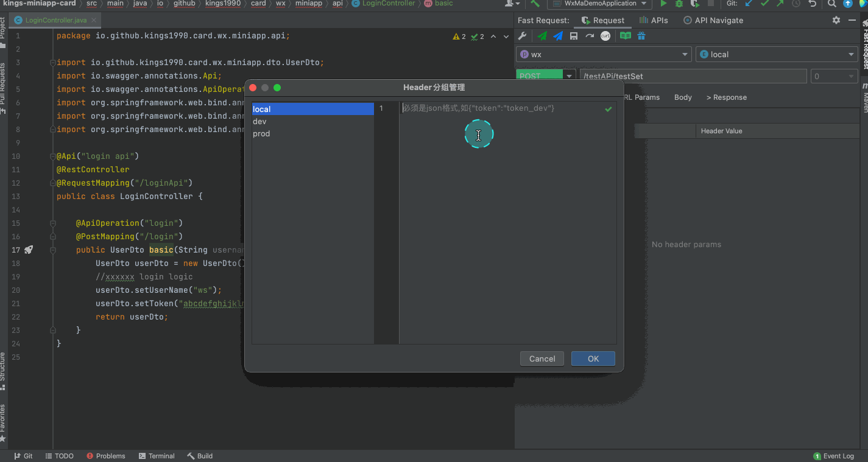The height and width of the screenshot is (462, 868).
Task: Click the blue paper-plane send and download icon
Action: pos(558,37)
